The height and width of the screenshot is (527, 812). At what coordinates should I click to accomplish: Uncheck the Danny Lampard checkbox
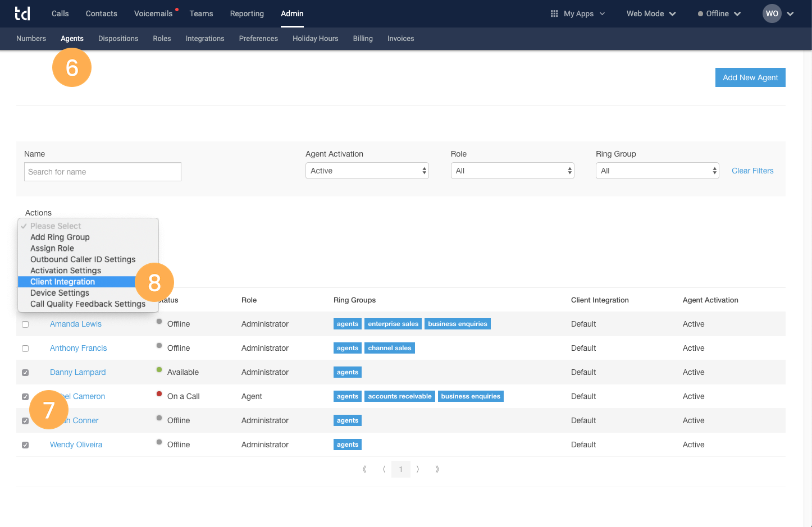[25, 373]
